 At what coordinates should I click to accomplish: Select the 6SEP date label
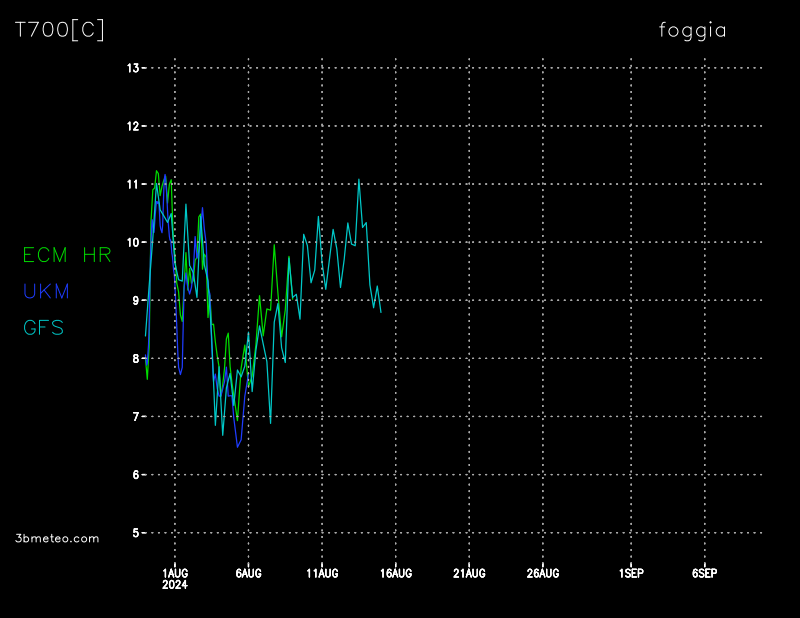pos(704,573)
